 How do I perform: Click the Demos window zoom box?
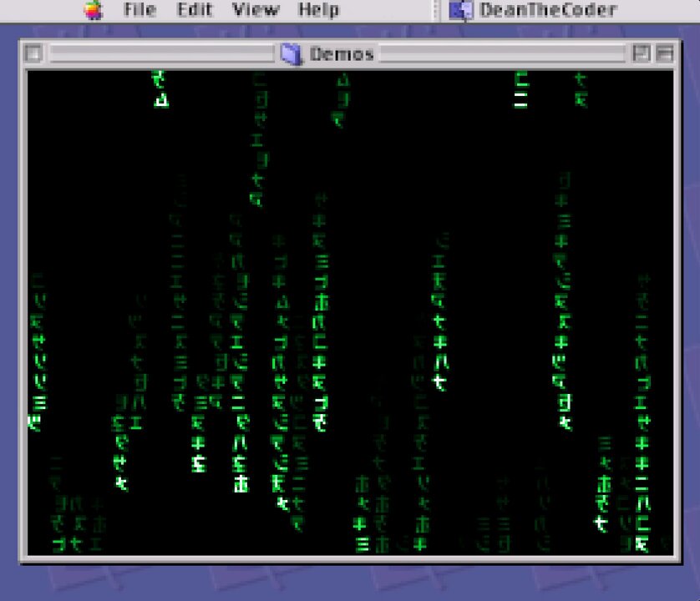coord(641,53)
